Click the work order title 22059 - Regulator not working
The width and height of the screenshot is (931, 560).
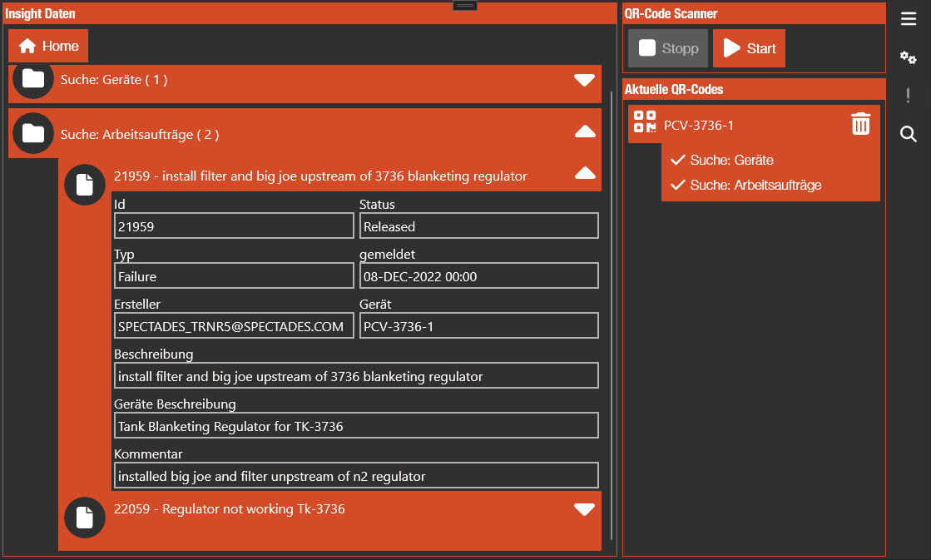[x=229, y=509]
